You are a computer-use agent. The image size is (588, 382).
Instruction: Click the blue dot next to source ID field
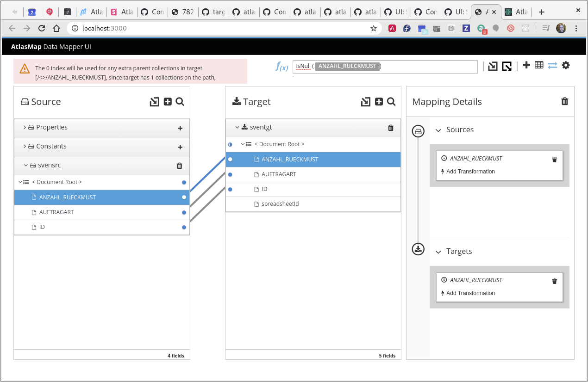pyautogui.click(x=184, y=227)
